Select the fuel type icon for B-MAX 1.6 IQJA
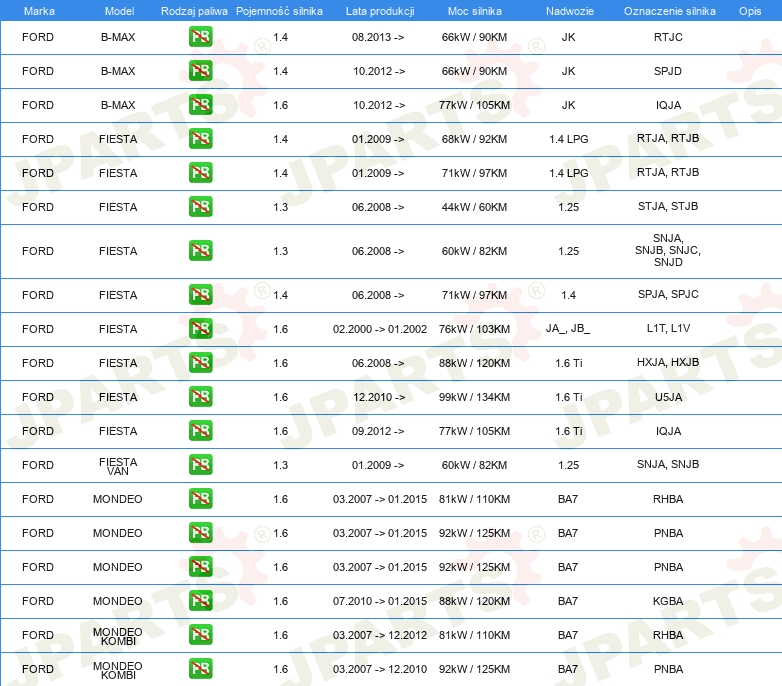Viewport: 782px width, 686px height. [200, 105]
